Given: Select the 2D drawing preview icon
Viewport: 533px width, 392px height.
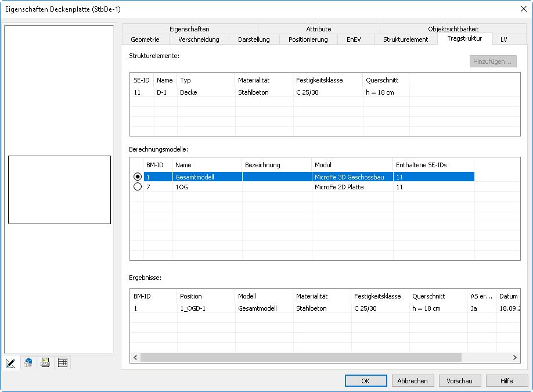Looking at the screenshot, I should point(10,363).
